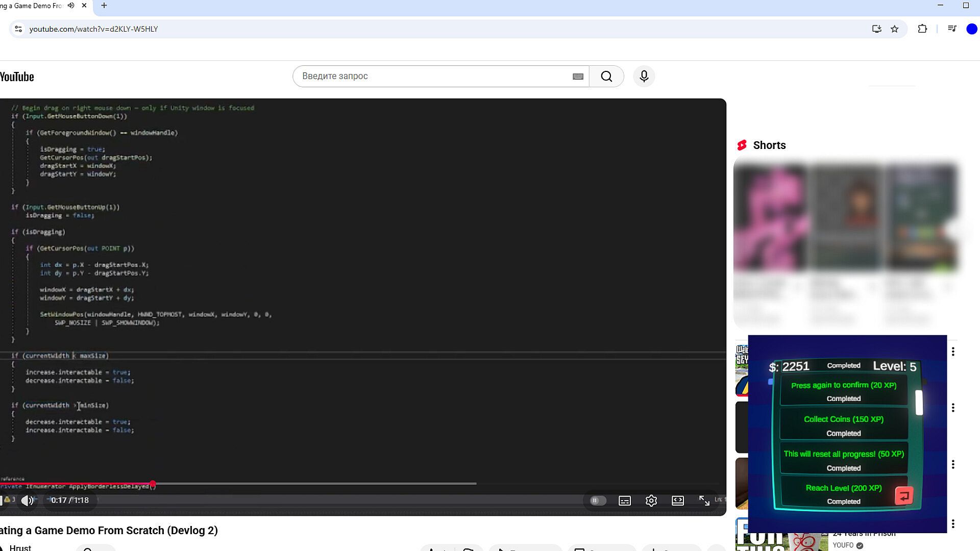Start voice search with microphone

[x=644, y=77]
